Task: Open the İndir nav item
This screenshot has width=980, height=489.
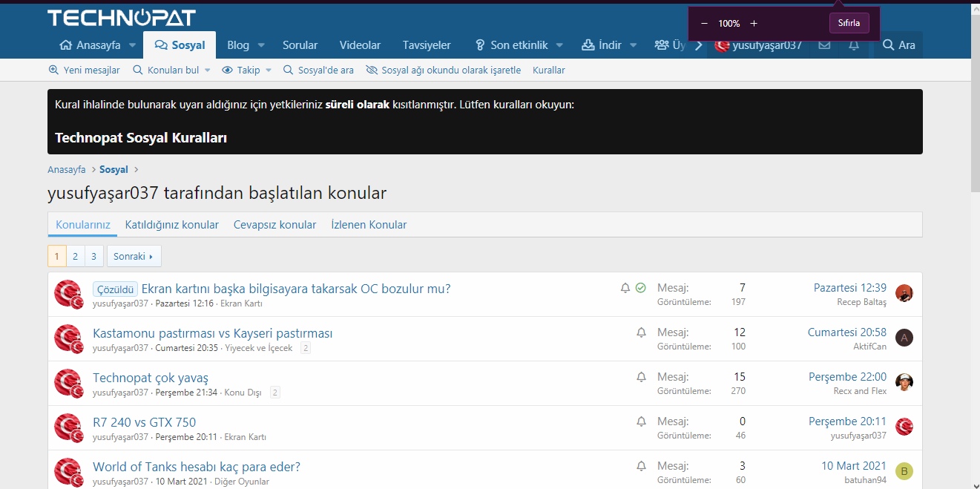Action: (x=601, y=45)
